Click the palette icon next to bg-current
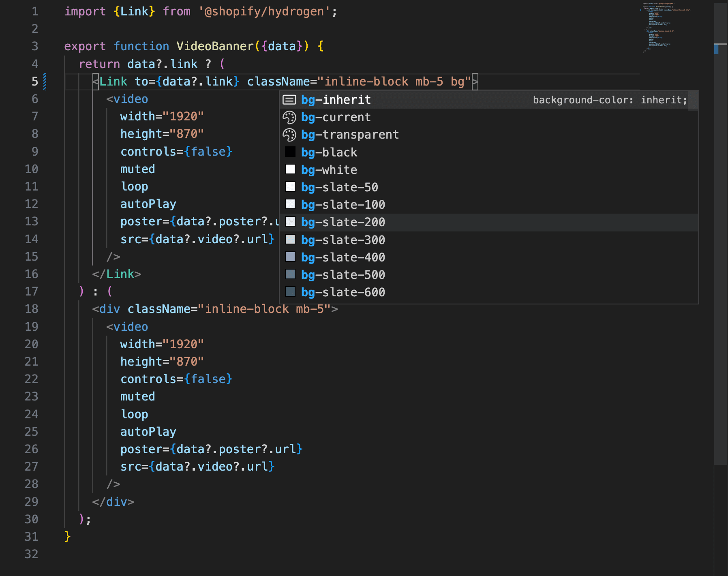 point(289,117)
